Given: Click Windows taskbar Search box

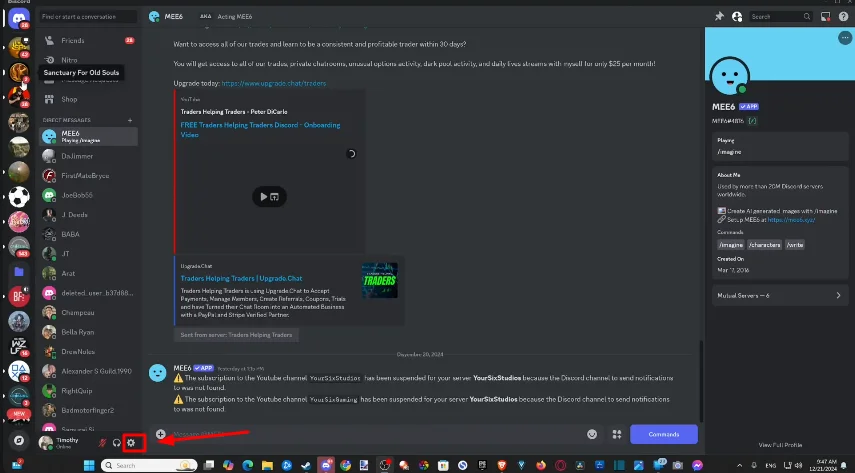Looking at the screenshot, I should point(149,465).
